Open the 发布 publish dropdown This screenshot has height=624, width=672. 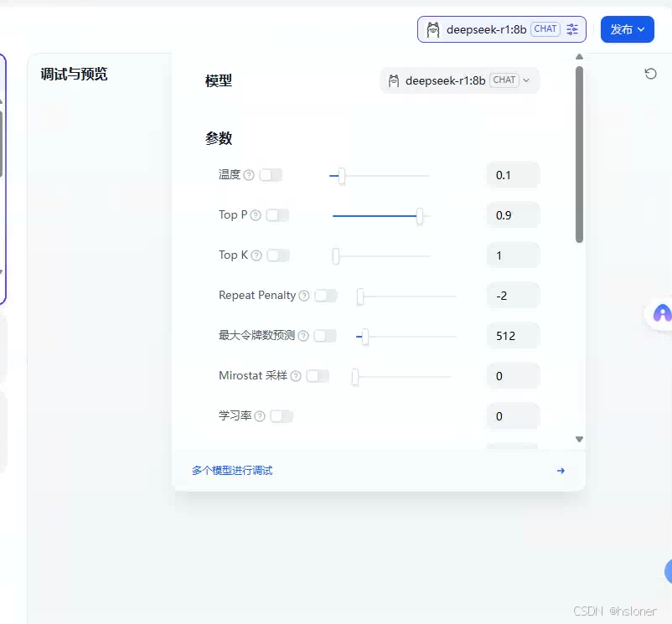[x=627, y=29]
